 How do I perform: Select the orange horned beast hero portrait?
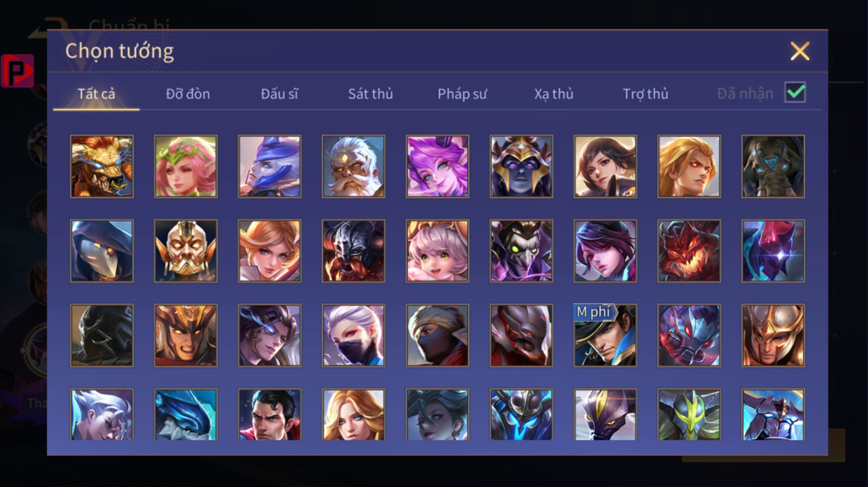(102, 166)
